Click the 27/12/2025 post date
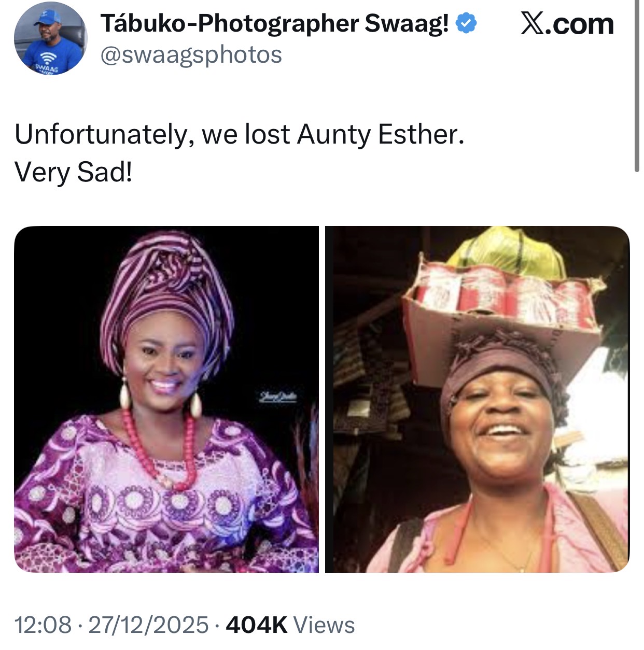 point(148,625)
